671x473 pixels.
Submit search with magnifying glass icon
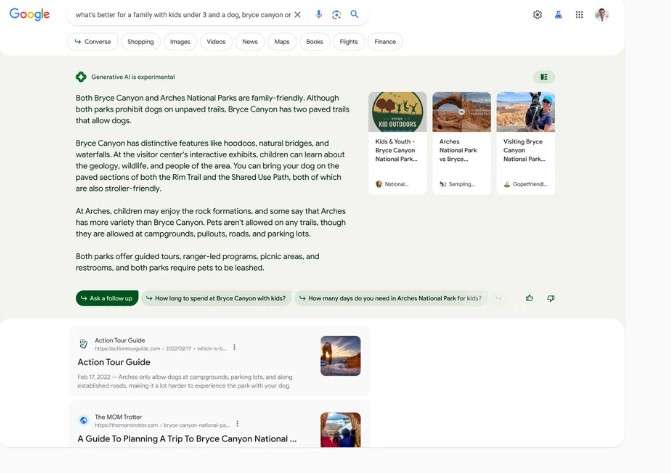(x=354, y=14)
